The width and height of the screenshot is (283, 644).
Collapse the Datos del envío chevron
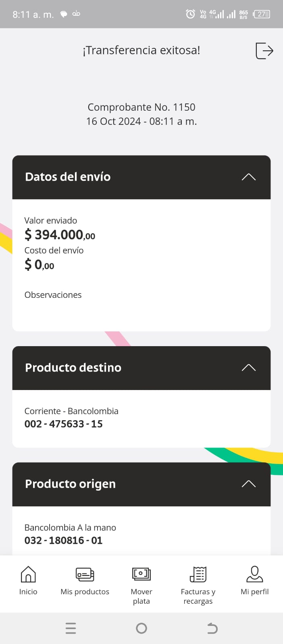248,177
